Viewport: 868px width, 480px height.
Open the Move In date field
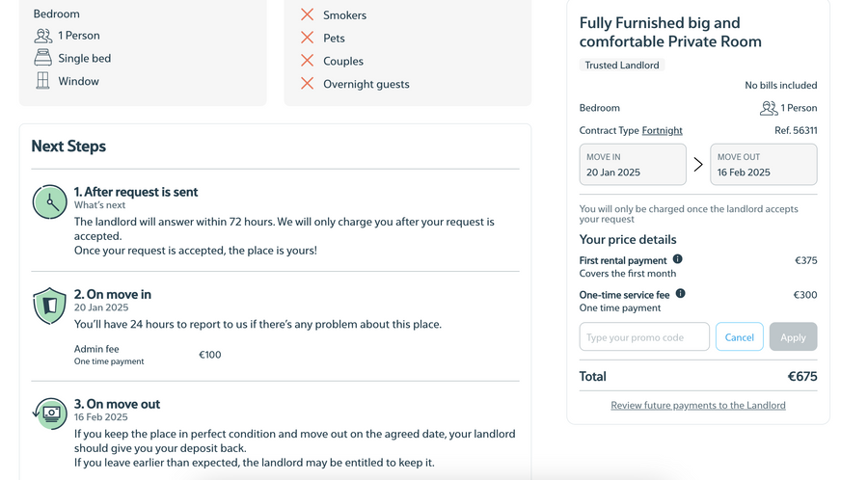coord(633,165)
